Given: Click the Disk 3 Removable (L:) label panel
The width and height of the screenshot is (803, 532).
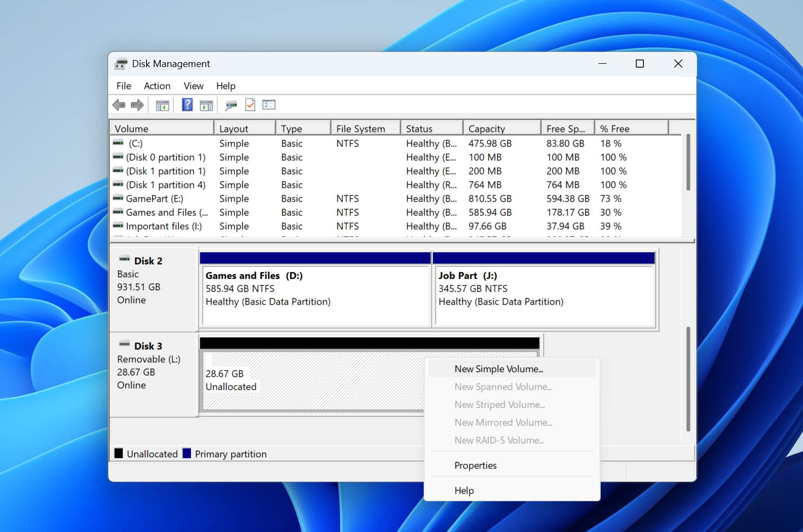Looking at the screenshot, I should [x=154, y=375].
